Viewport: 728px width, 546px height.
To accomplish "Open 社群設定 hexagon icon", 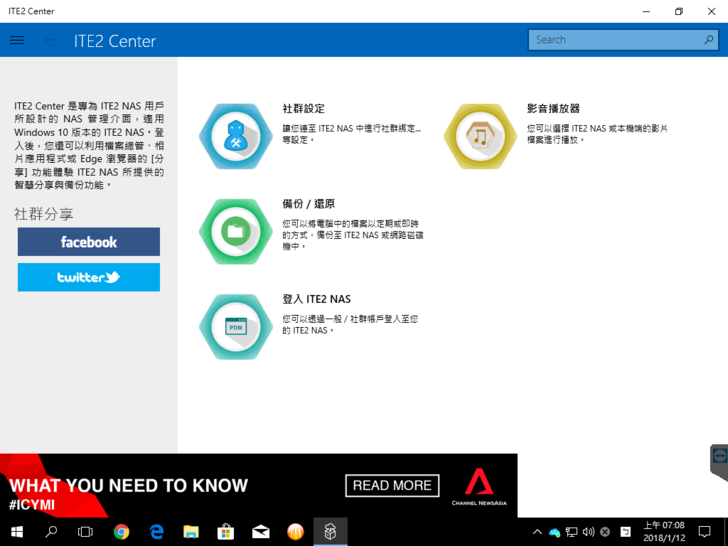I will pyautogui.click(x=235, y=136).
